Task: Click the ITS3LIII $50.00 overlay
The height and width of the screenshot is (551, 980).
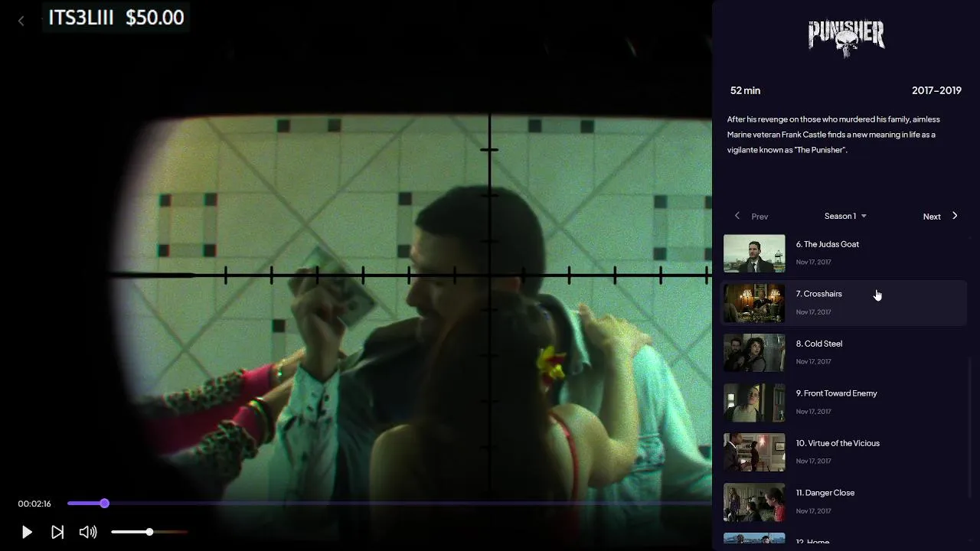Action: (x=116, y=18)
